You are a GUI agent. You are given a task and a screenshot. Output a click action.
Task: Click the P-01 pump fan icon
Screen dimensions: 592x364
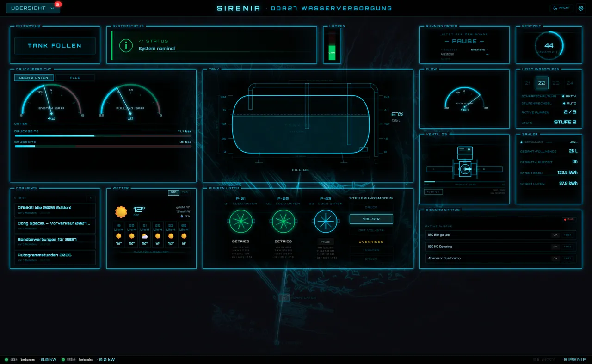[x=241, y=222]
